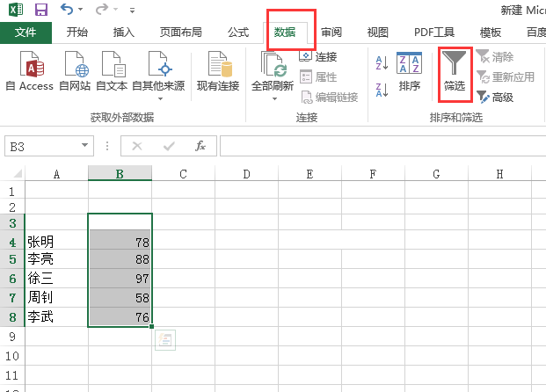Select row 1 header
Image resolution: width=546 pixels, height=392 pixels.
[x=12, y=192]
